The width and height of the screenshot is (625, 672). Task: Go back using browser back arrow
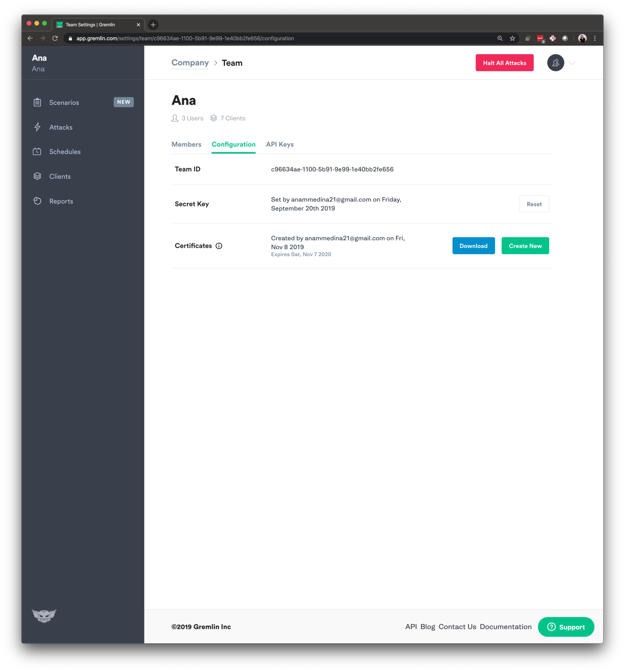pos(30,38)
